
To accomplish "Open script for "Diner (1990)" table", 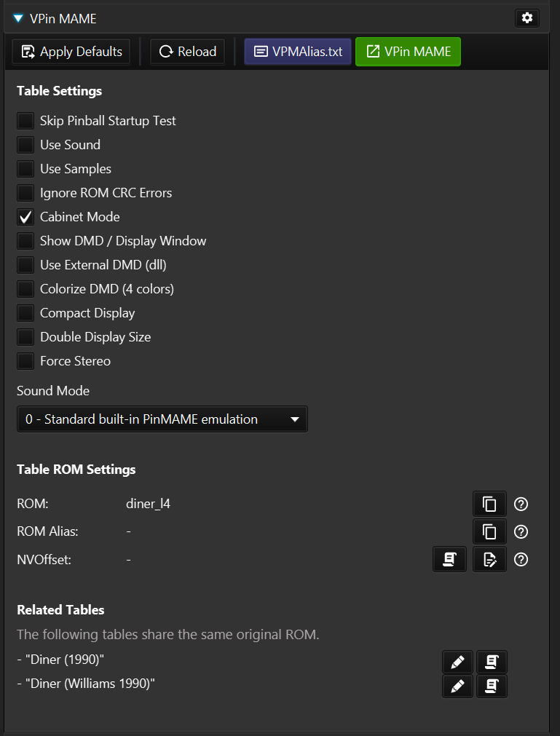I will 492,662.
